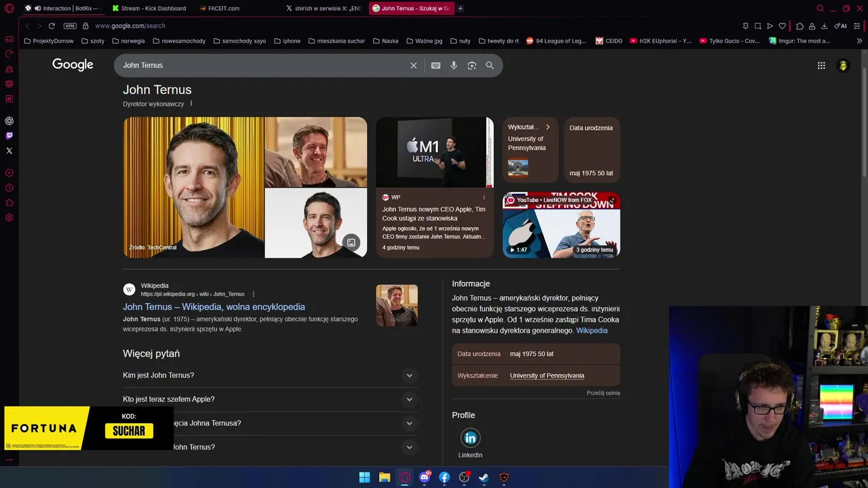
Task: Open Discord from taskbar
Action: click(425, 477)
